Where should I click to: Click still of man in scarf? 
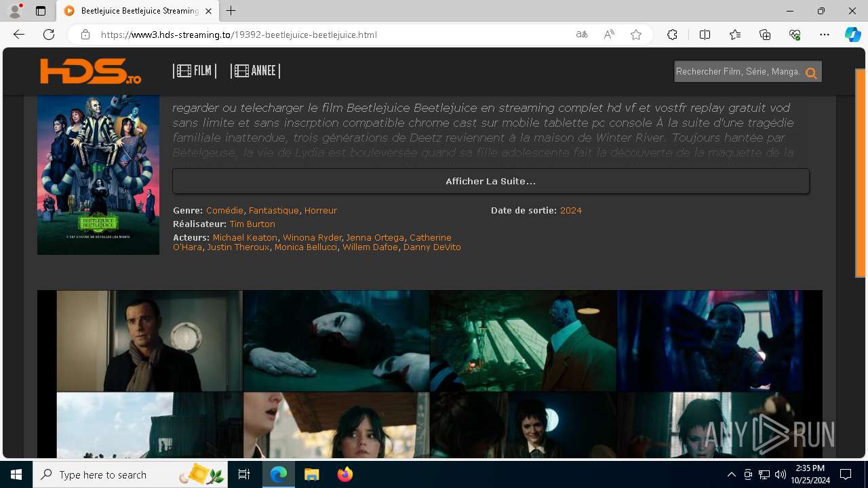pos(149,341)
